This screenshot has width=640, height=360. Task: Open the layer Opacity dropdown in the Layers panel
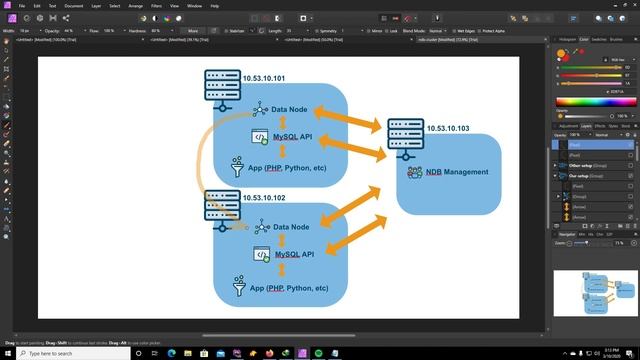click(590, 135)
